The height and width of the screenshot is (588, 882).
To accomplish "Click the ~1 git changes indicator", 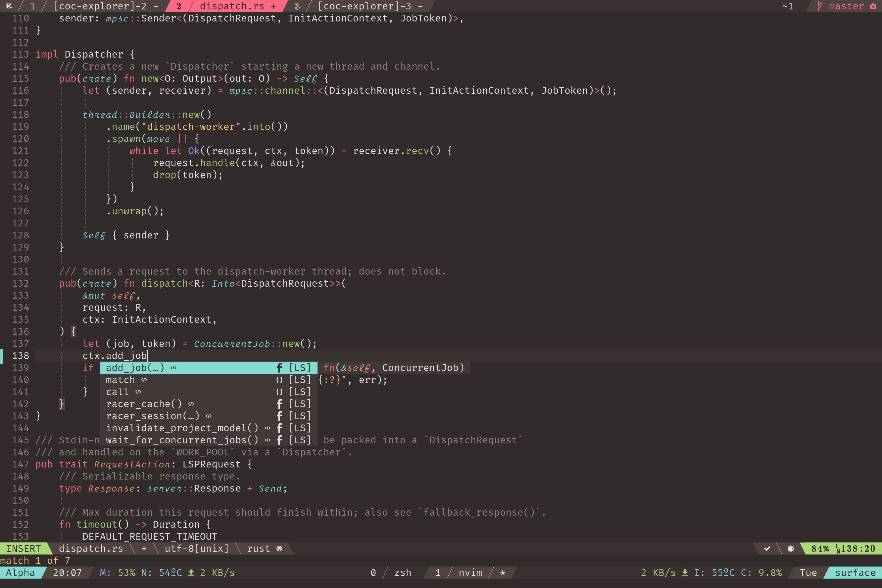I will pos(788,6).
